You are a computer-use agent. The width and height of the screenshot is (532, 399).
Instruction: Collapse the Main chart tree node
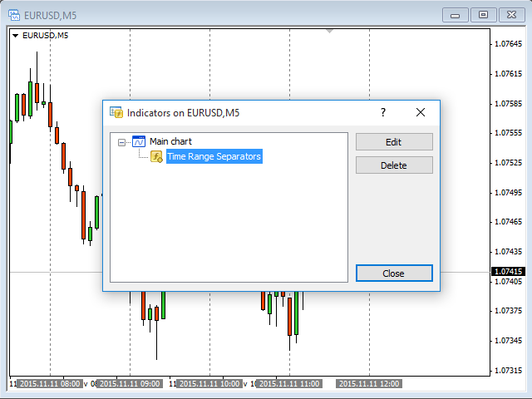(x=122, y=142)
